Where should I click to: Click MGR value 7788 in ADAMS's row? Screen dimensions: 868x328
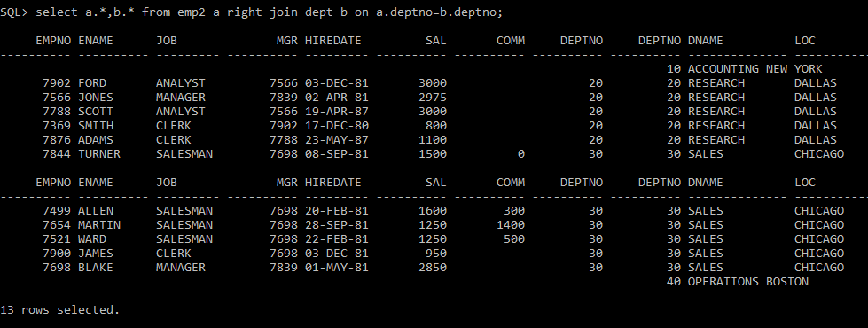pyautogui.click(x=284, y=140)
